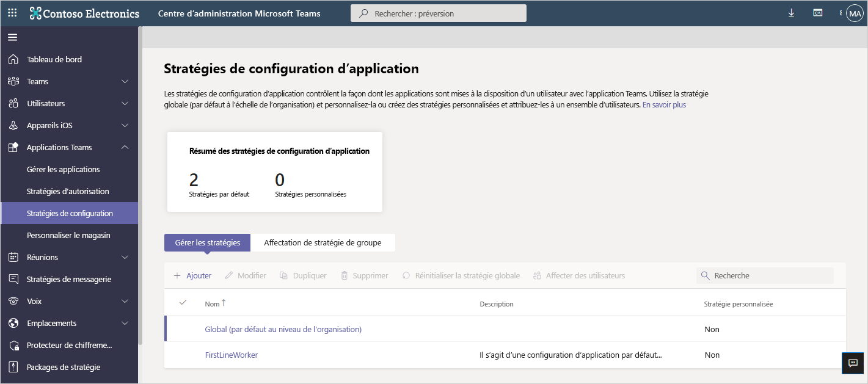Click 'Non' in the Global policy row
Screen dimensions: 868x384
click(712, 329)
